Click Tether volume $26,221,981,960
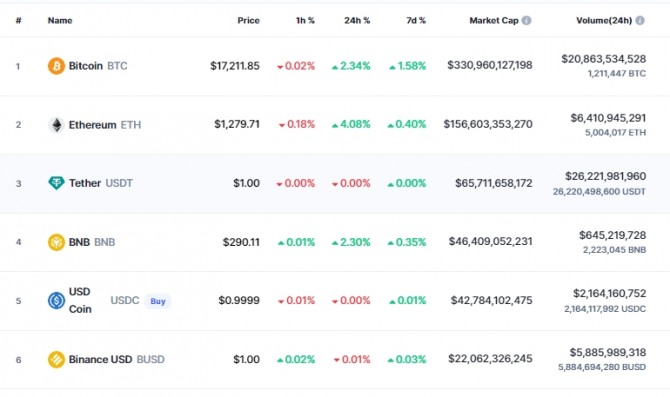Screen dimensions: 670x397 (605, 176)
